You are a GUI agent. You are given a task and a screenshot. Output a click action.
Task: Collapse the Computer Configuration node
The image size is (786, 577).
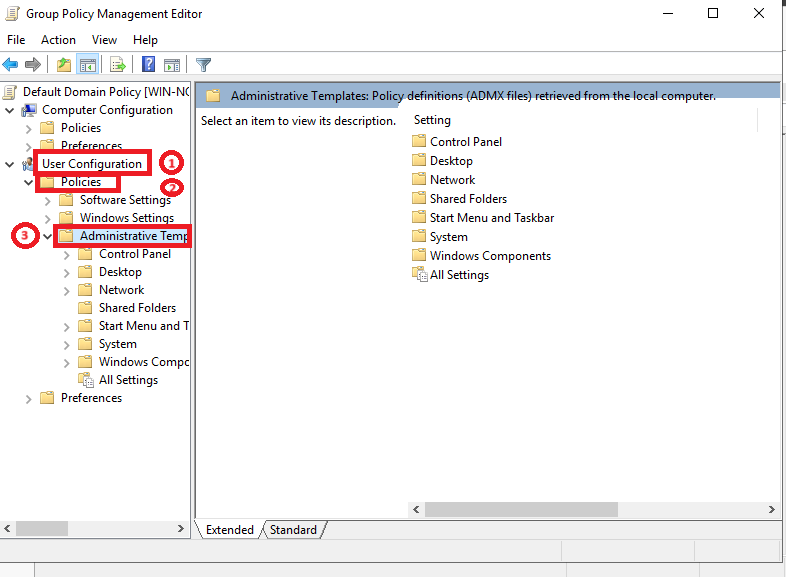click(10, 110)
